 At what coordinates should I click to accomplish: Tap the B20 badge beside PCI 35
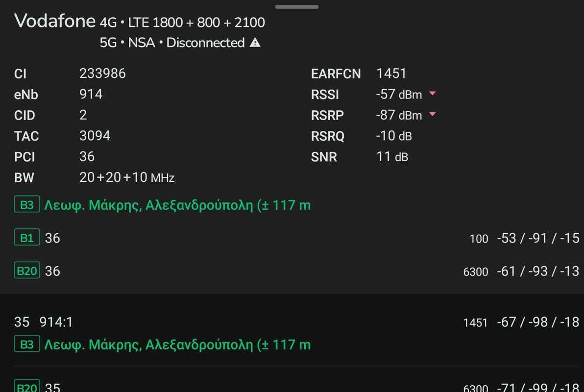(27, 387)
